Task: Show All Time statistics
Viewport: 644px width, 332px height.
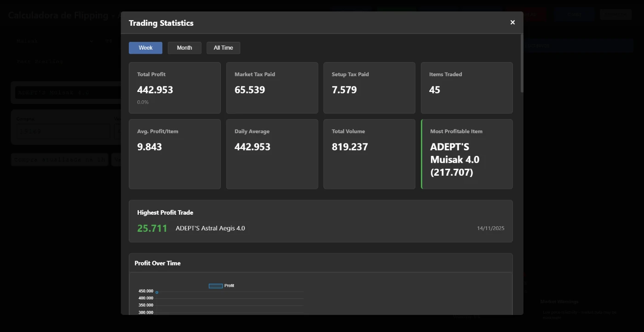Action: [x=223, y=48]
